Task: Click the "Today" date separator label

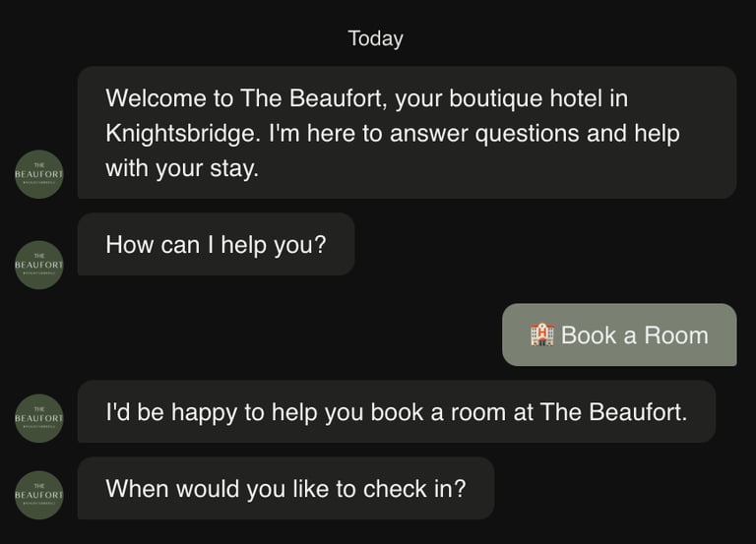Action: pos(375,38)
